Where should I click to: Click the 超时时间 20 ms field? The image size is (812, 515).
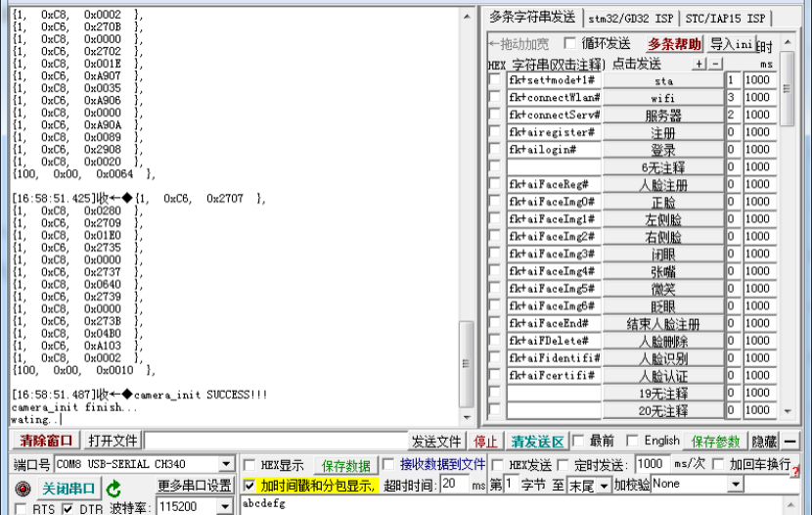click(x=454, y=485)
